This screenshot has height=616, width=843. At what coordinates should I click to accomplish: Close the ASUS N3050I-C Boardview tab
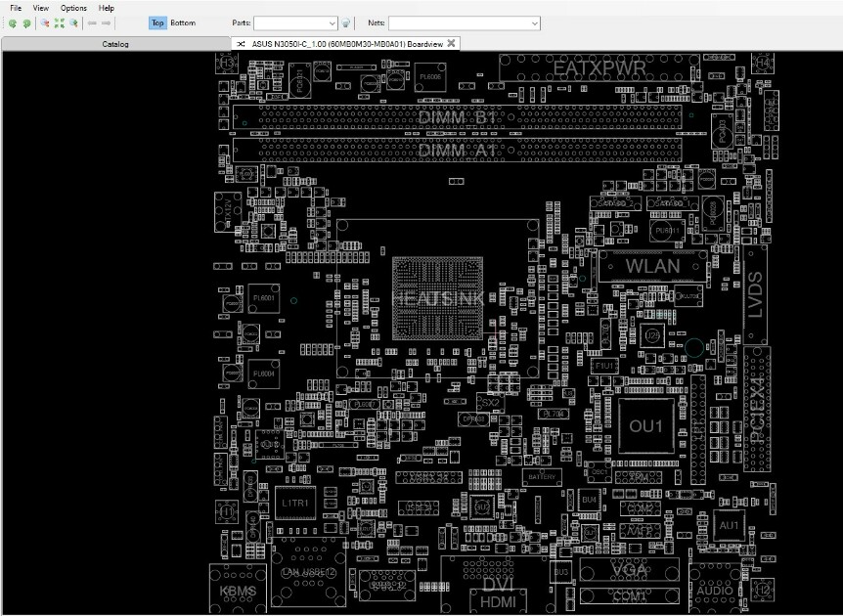[x=451, y=44]
